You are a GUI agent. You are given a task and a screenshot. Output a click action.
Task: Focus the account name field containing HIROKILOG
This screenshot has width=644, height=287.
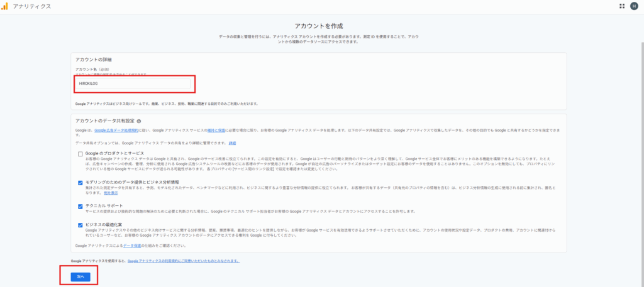(134, 84)
